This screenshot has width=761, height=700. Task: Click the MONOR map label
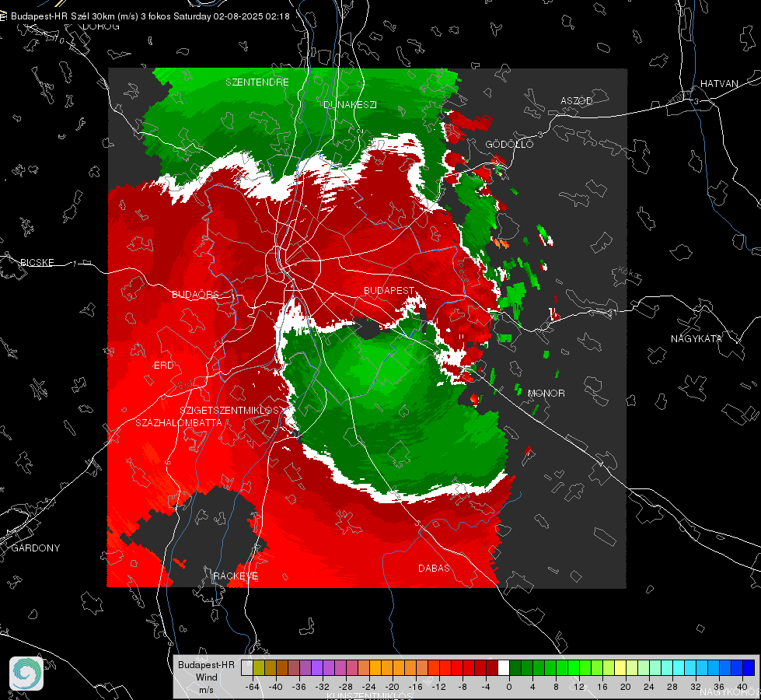point(546,393)
